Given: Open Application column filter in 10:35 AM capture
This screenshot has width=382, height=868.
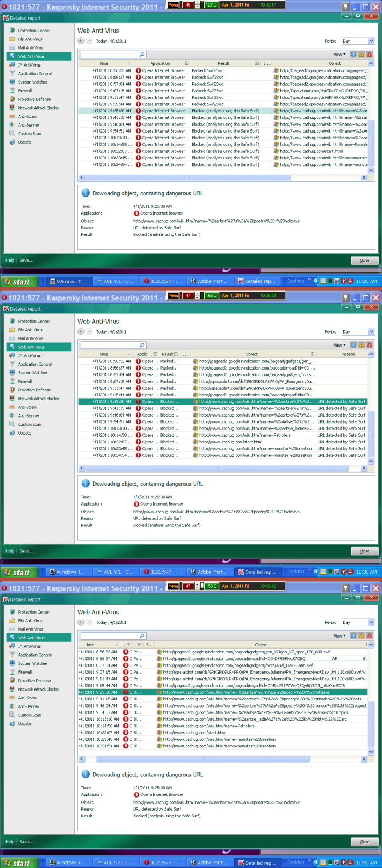Looking at the screenshot, I should (187, 63).
